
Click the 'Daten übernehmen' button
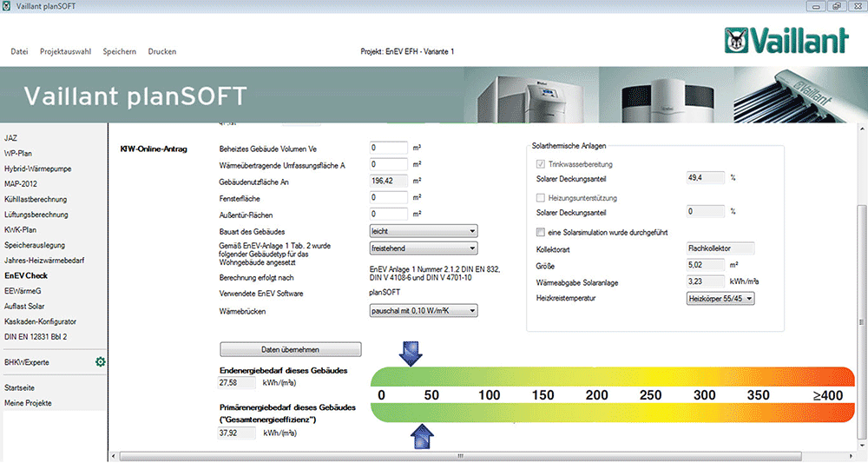point(291,349)
